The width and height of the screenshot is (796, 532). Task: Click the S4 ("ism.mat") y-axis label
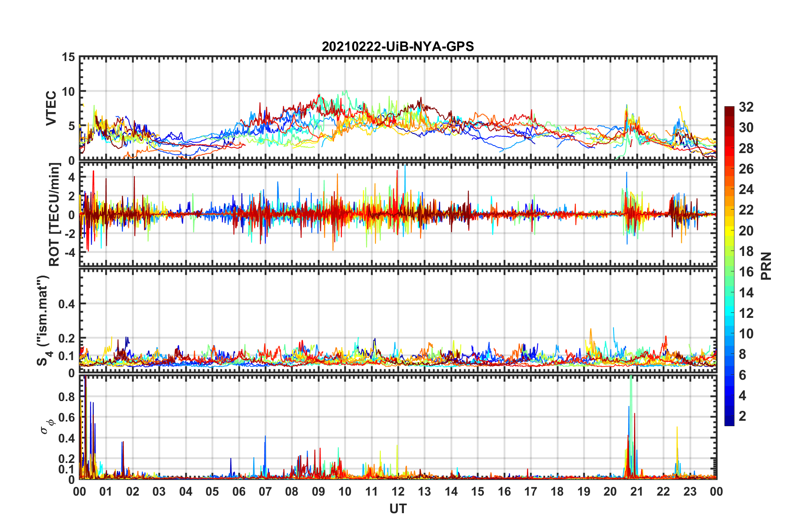[x=44, y=320]
